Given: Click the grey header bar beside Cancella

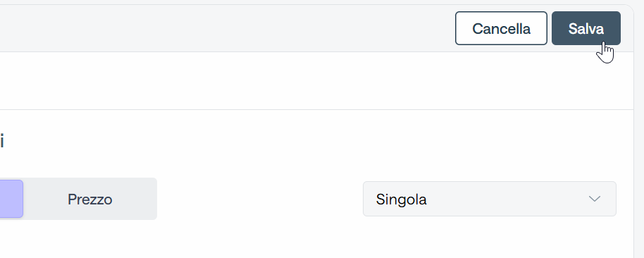Looking at the screenshot, I should point(226,28).
